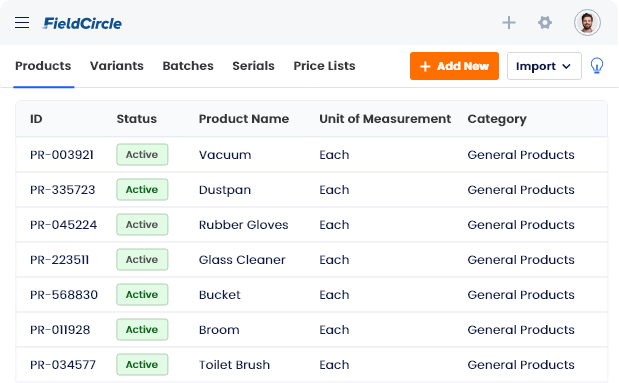Open product ID PR-034577

pyautogui.click(x=63, y=365)
